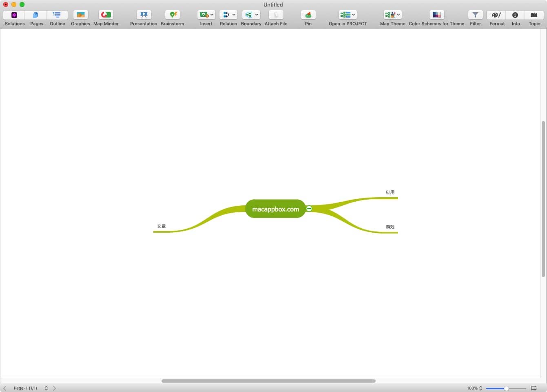Expand the Boundary dropdown arrow
The image size is (547, 392).
tap(257, 15)
